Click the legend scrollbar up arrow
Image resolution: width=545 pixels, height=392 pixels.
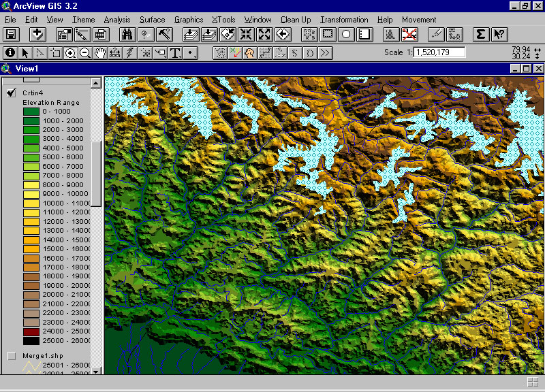(96, 82)
